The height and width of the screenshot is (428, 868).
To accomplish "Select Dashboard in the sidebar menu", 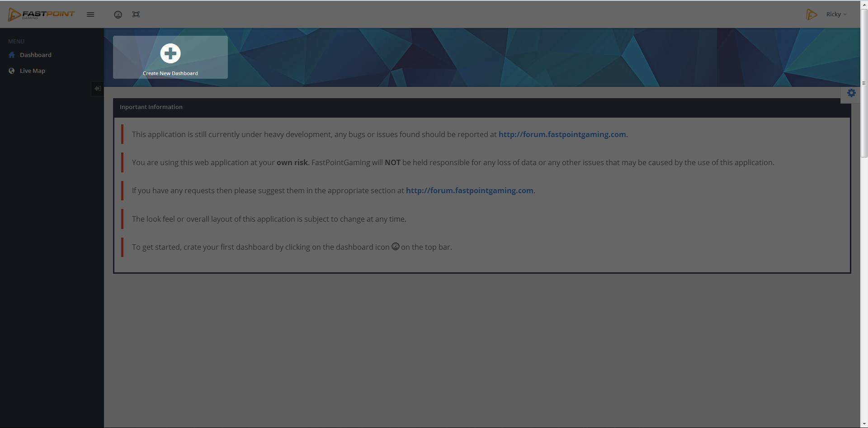I will pos(36,55).
